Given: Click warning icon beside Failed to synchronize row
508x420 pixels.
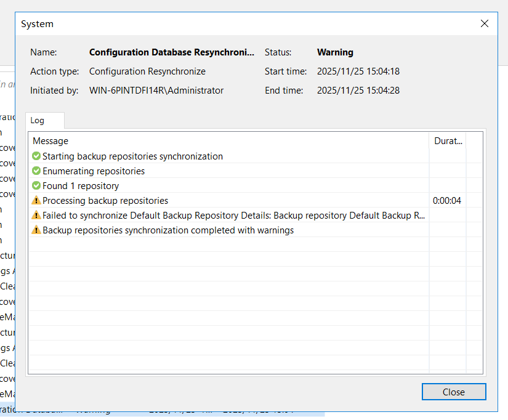Looking at the screenshot, I should click(x=36, y=215).
